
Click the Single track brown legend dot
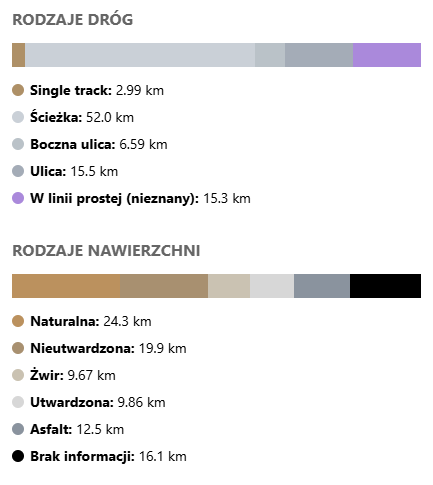click(x=18, y=90)
